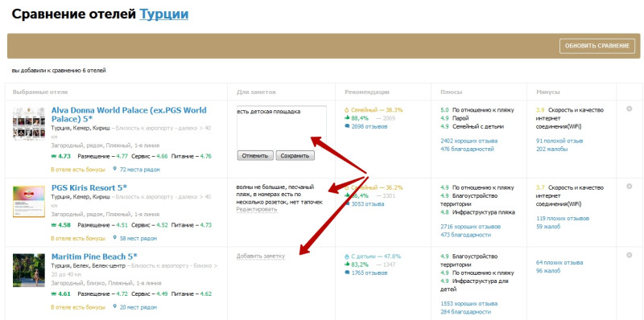Open 64 плохих отзыва link
Image resolution: width=644 pixels, height=320 pixels.
click(559, 263)
